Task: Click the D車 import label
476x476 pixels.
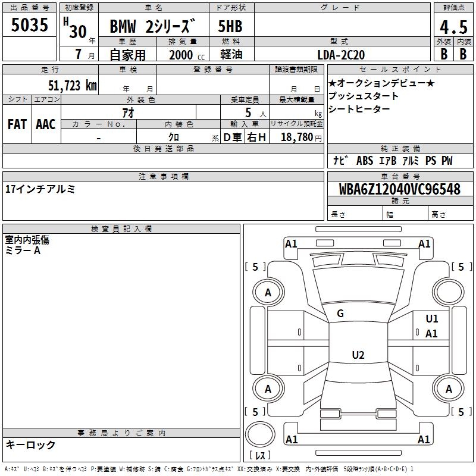Action: coord(232,137)
